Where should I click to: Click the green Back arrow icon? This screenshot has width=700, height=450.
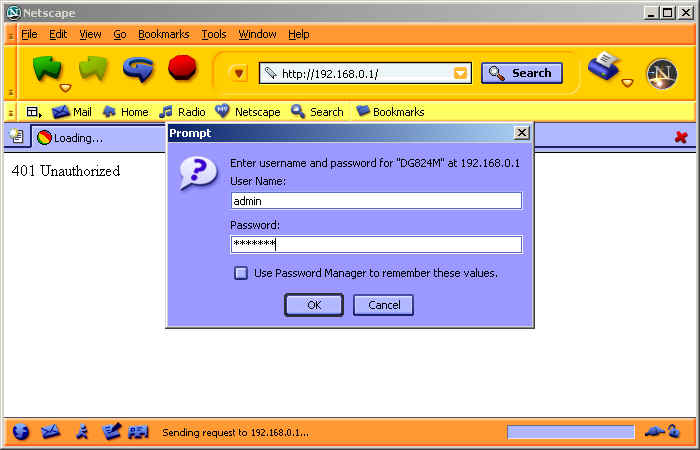click(47, 69)
